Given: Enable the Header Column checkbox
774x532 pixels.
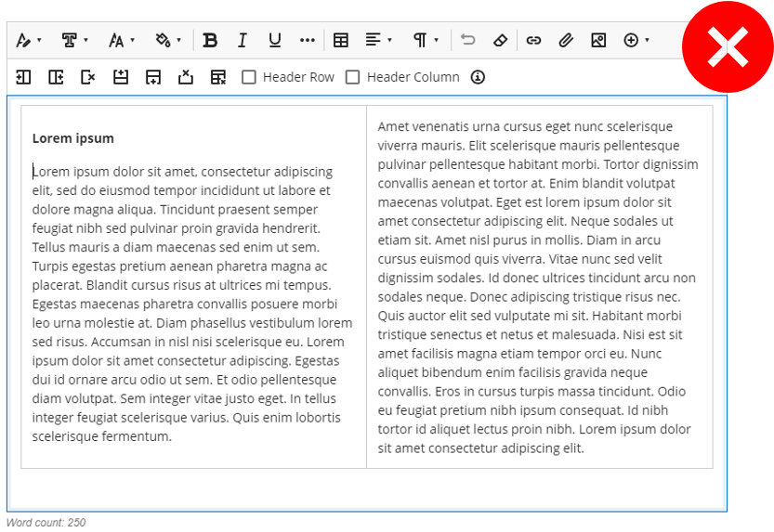Looking at the screenshot, I should point(352,77).
